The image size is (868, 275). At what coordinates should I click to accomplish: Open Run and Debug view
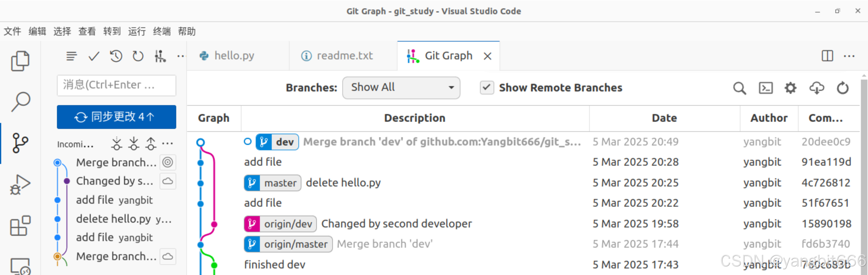(20, 184)
